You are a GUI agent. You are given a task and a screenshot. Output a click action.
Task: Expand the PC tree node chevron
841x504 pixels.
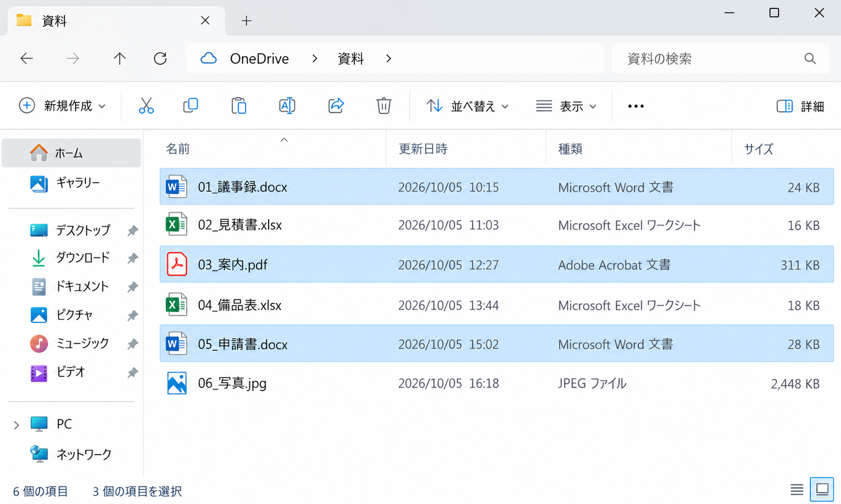coord(16,425)
